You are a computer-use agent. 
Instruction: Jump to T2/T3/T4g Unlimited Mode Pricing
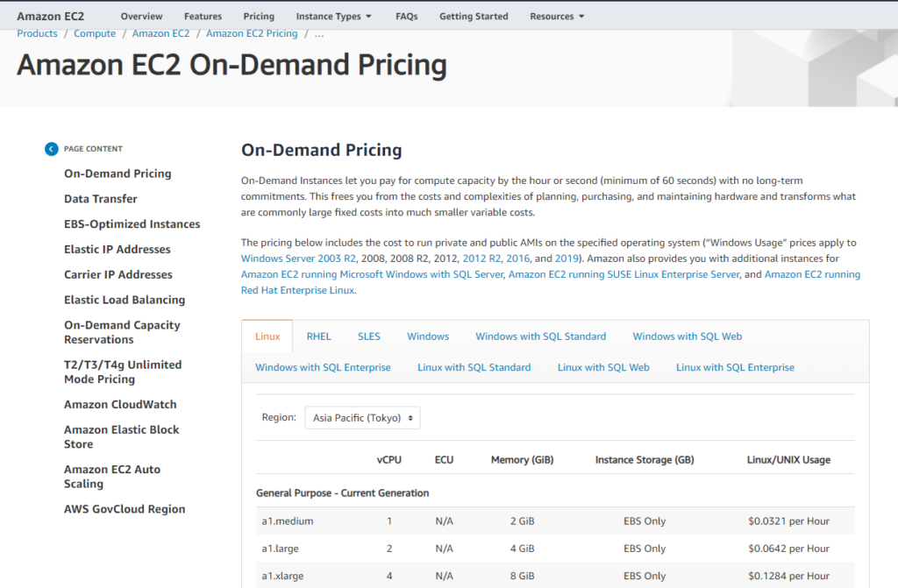click(x=123, y=372)
